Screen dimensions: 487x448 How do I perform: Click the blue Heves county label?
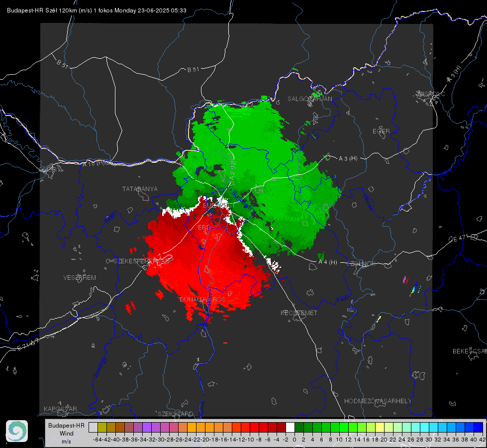368,202
